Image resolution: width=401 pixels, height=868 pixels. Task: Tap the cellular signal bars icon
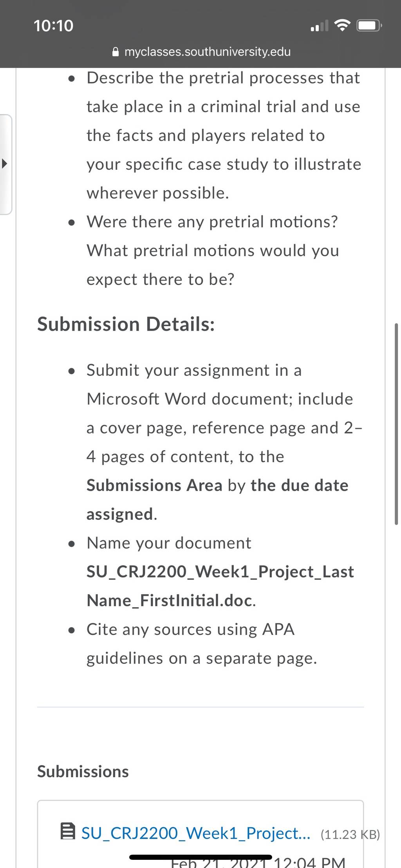click(x=320, y=26)
